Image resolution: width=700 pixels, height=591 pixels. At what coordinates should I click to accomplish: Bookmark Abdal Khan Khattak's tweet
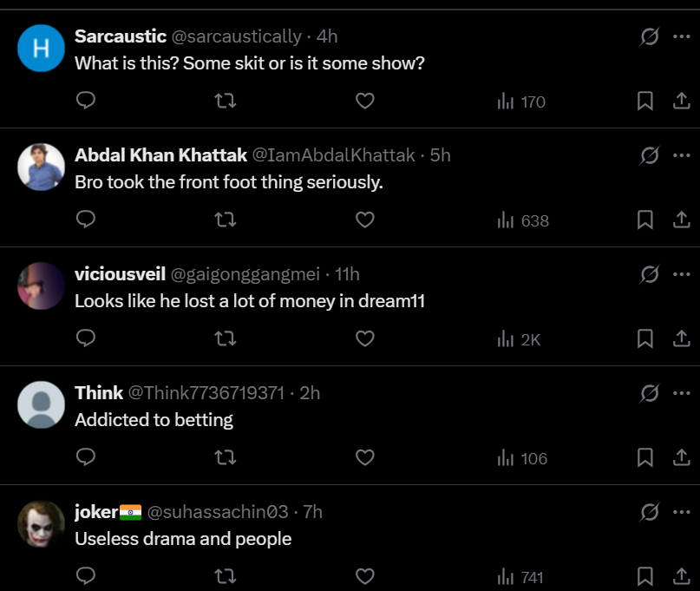pyautogui.click(x=645, y=220)
